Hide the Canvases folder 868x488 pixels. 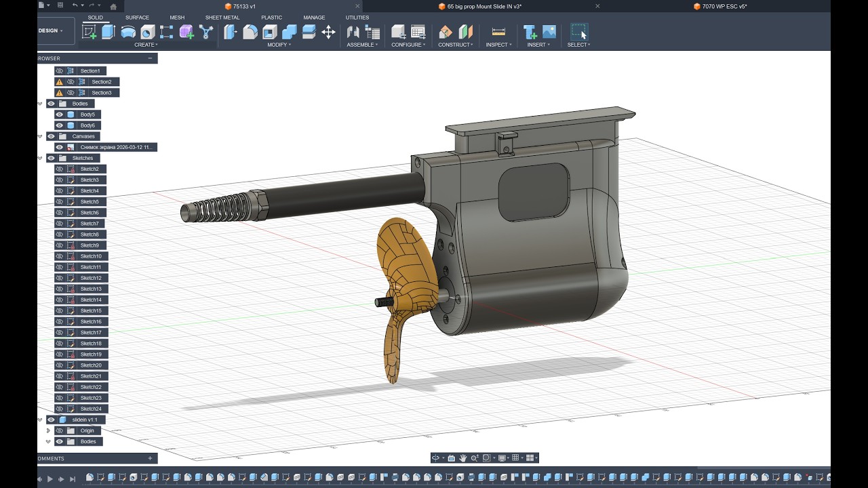pyautogui.click(x=51, y=136)
